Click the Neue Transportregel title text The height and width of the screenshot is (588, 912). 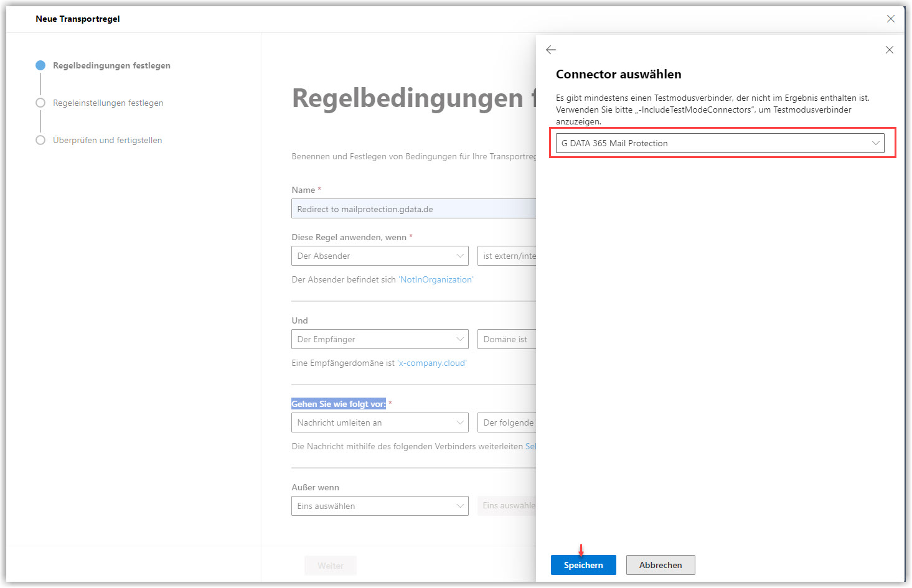(x=78, y=19)
